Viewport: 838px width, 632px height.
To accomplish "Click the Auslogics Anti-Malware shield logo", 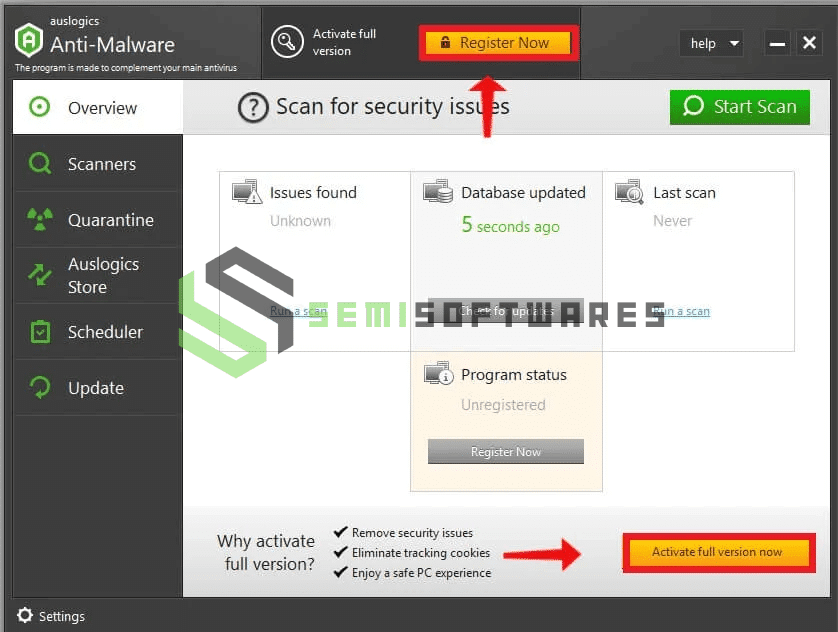I will tap(28, 40).
